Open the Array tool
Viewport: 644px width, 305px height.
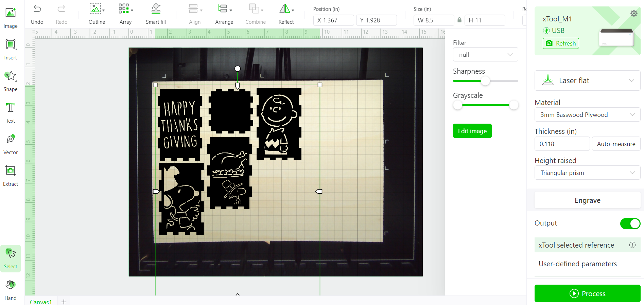[125, 14]
